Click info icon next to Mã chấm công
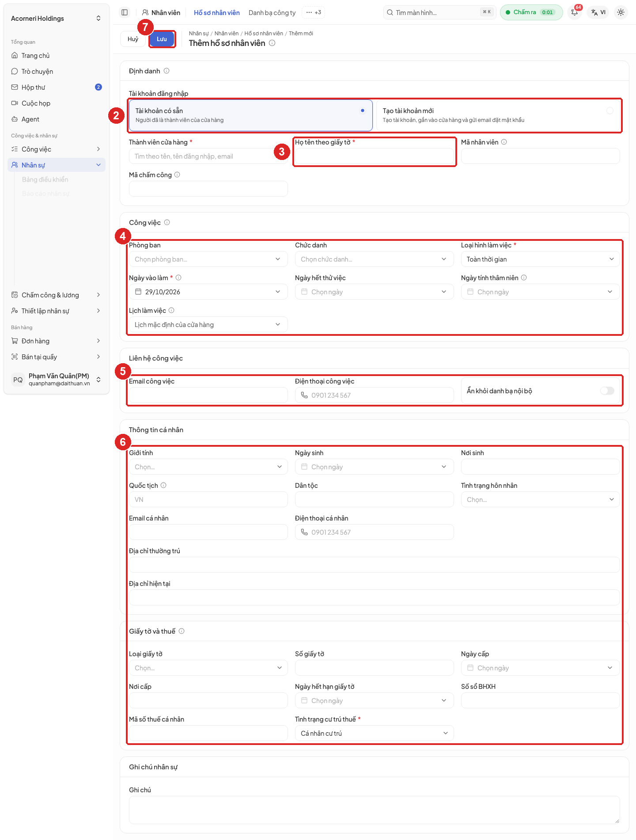The height and width of the screenshot is (840, 636). click(177, 175)
